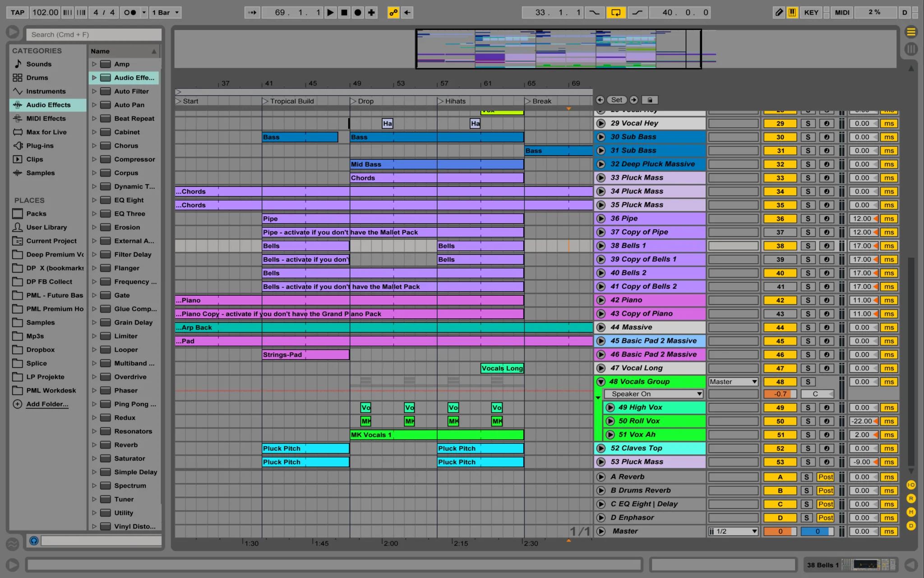Expand the Compressor device

point(94,159)
